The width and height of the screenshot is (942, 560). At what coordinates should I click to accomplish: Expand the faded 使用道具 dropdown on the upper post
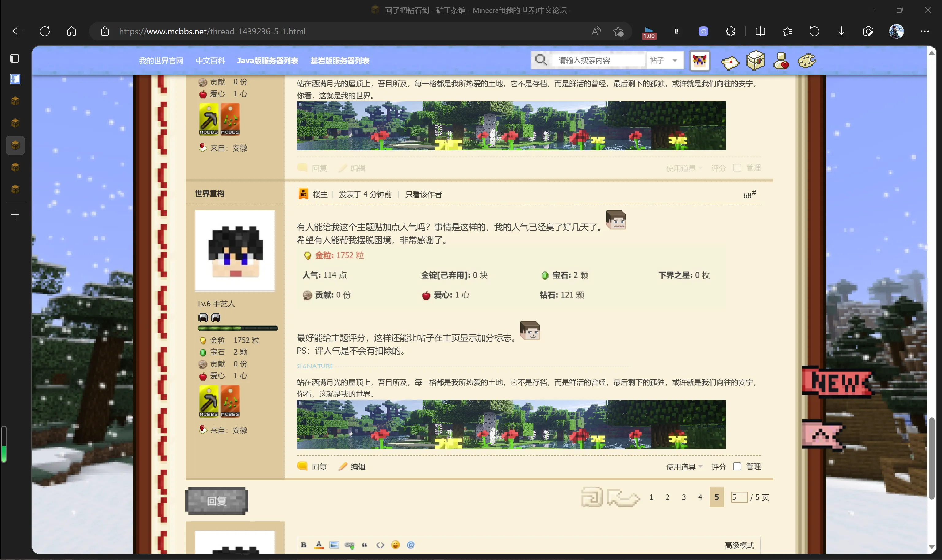(684, 168)
